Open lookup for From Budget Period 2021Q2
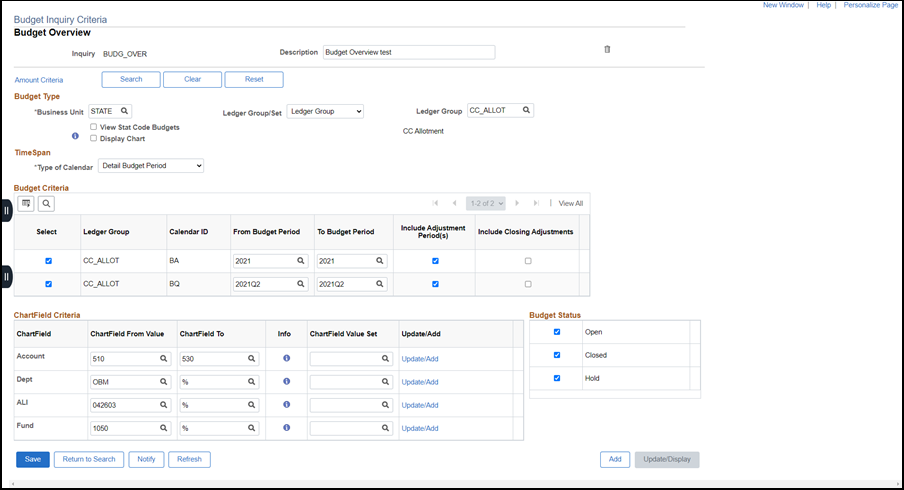 click(300, 284)
